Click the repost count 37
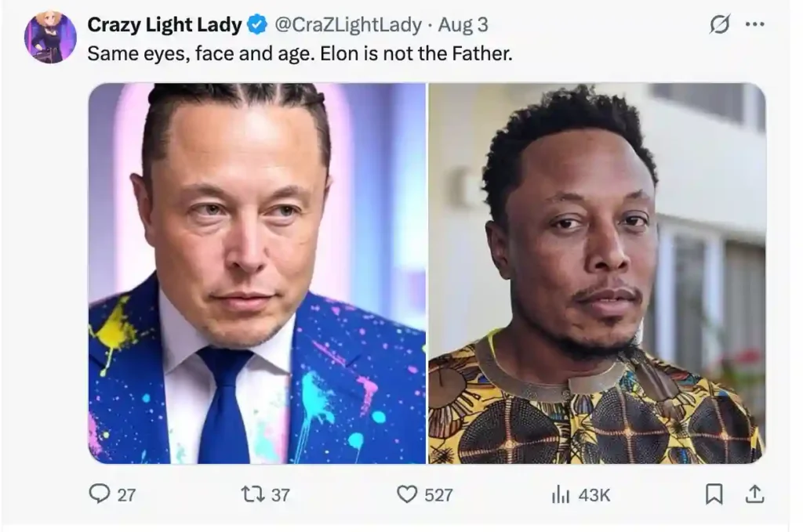This screenshot has height=532, width=803. tap(280, 494)
